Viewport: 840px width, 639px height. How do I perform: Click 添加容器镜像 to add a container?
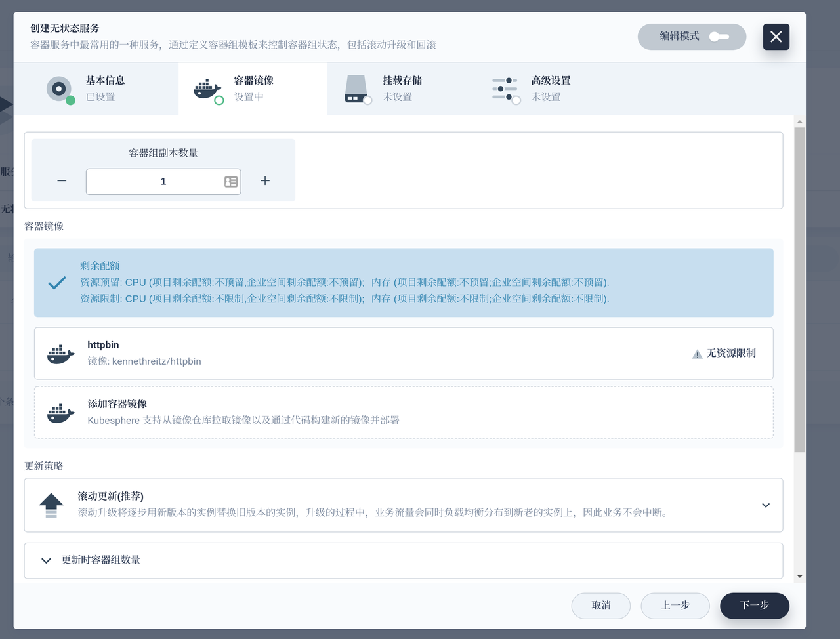[x=404, y=412]
